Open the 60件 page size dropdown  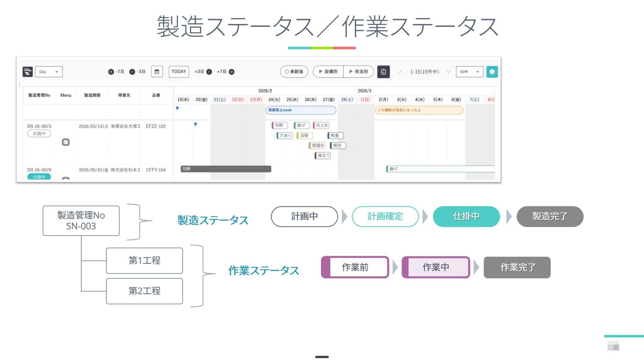tap(469, 72)
